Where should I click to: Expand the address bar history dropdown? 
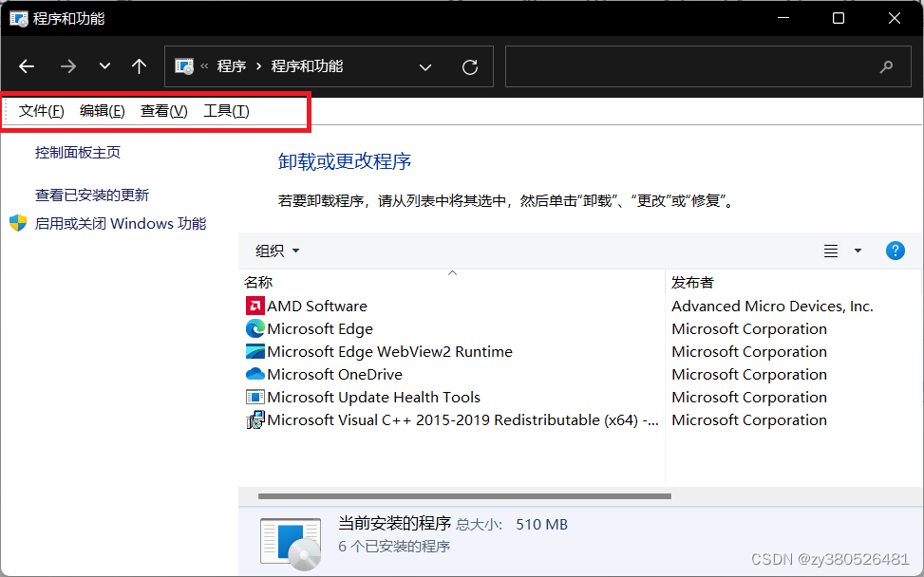coord(424,67)
